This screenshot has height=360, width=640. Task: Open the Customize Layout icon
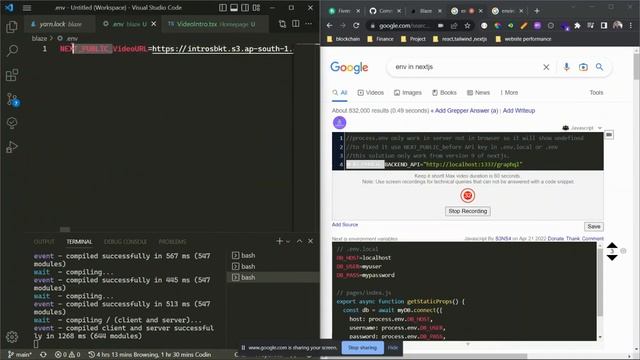(x=256, y=8)
